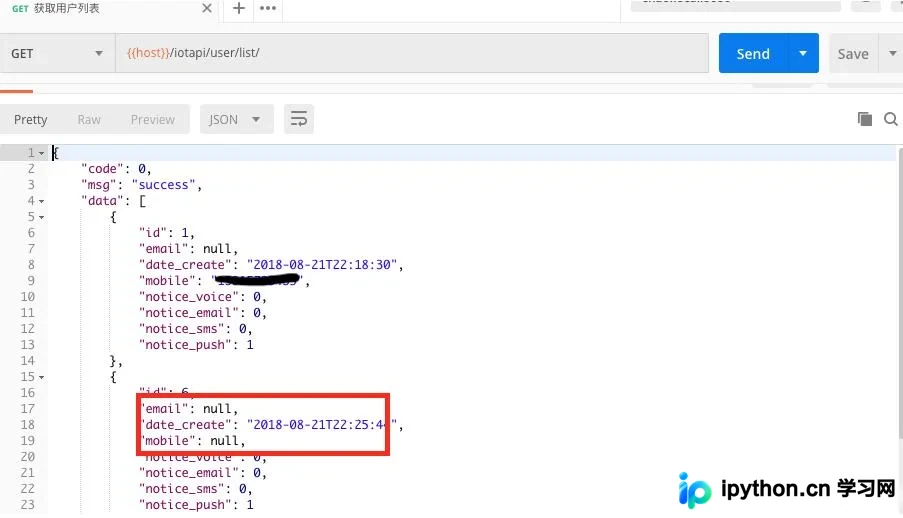Click "notice_push": 1 on line 13

pyautogui.click(x=196, y=345)
